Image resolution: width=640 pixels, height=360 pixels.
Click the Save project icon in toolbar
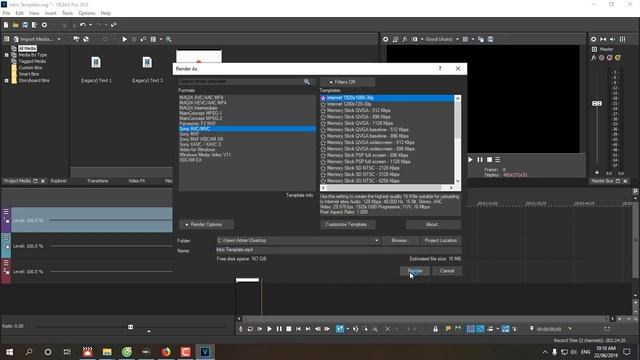(x=25, y=25)
